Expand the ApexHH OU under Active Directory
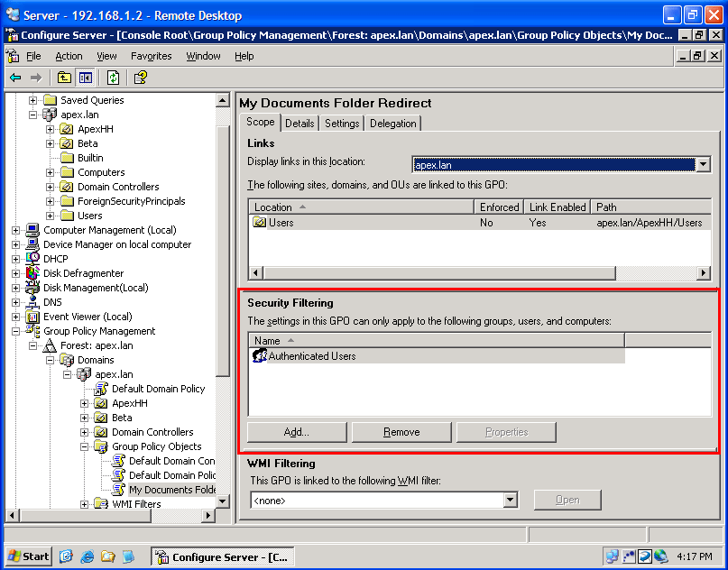Screen dimensions: 728x570 coord(51,129)
